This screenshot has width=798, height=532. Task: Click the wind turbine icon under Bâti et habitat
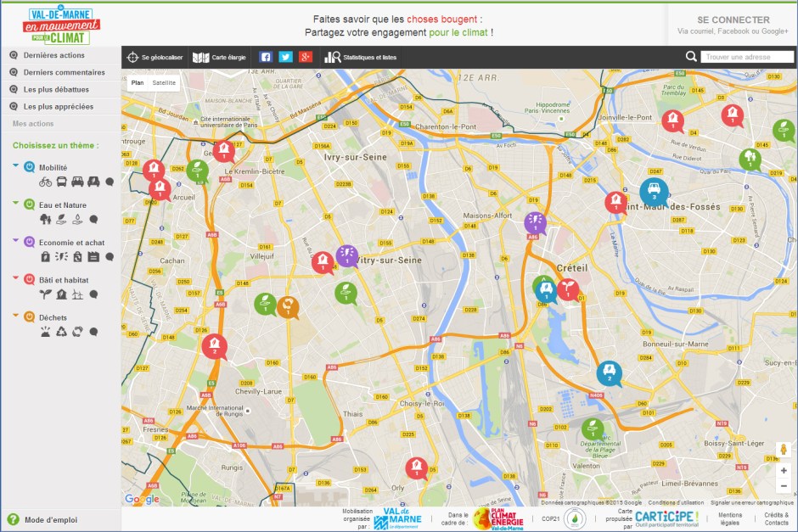77,294
